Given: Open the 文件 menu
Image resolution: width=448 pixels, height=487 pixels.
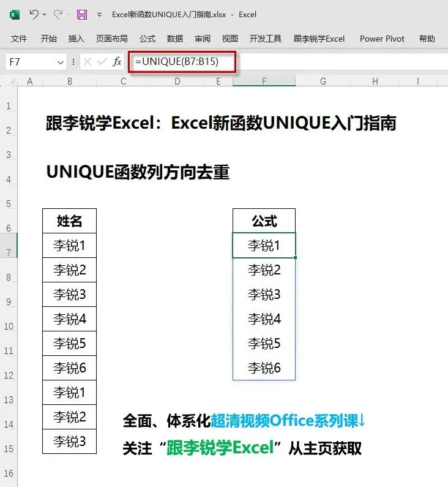Looking at the screenshot, I should pyautogui.click(x=18, y=39).
